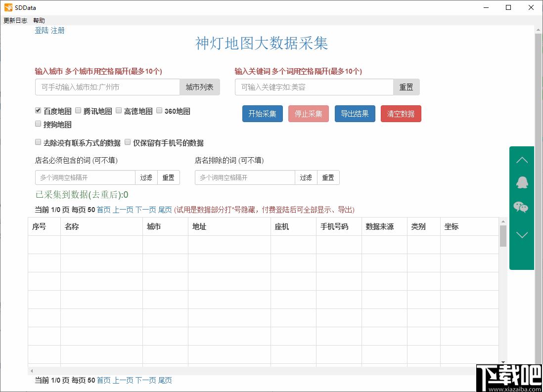Open the 帮助 menu
Viewport: 543px width, 392px height.
(39, 20)
